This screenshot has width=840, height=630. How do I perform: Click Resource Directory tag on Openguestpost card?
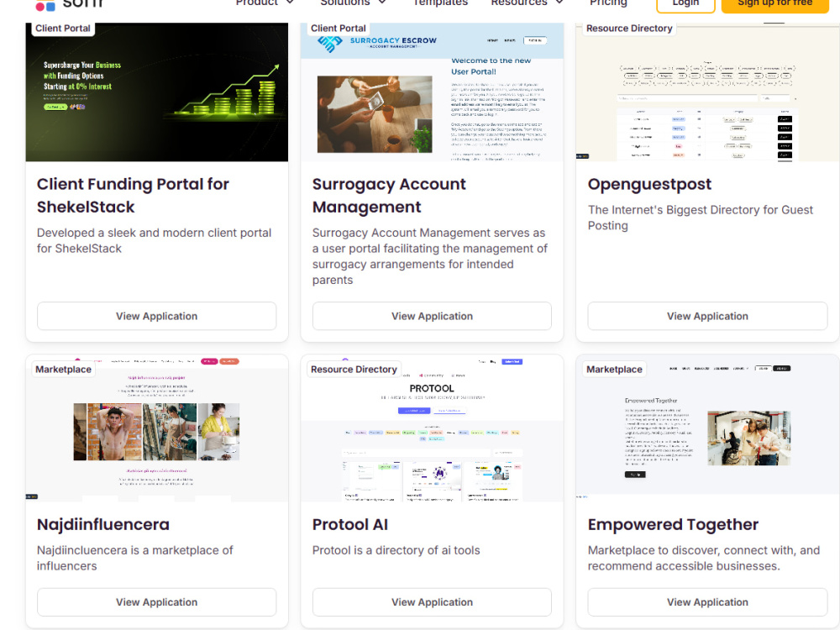coord(629,29)
